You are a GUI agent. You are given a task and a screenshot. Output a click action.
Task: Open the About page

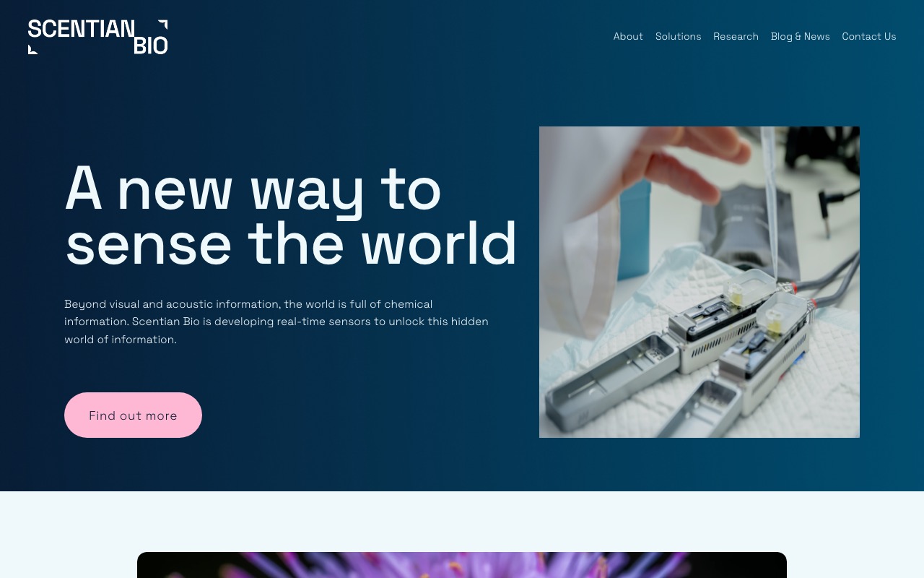[x=628, y=36]
